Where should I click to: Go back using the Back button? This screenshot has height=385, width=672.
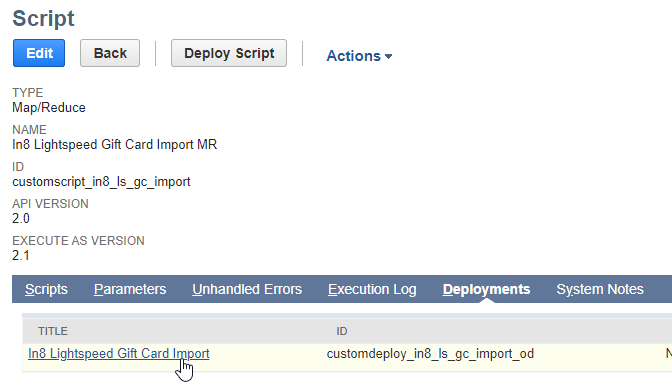[x=110, y=53]
